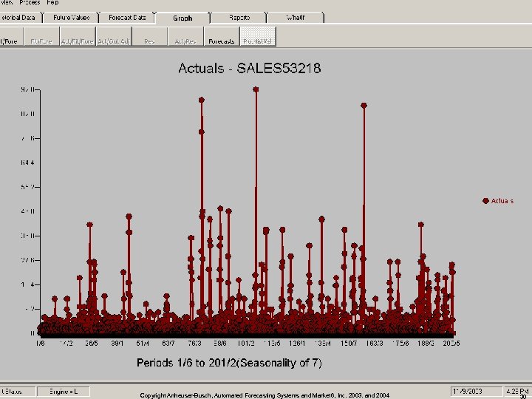Click the date field in the status bar
The image size is (532, 399).
(476, 391)
